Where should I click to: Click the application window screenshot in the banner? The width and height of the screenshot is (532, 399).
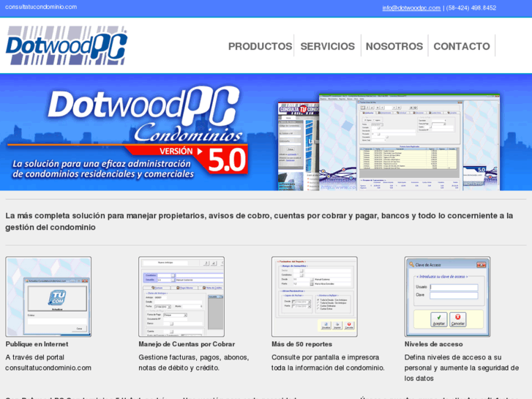(x=409, y=143)
